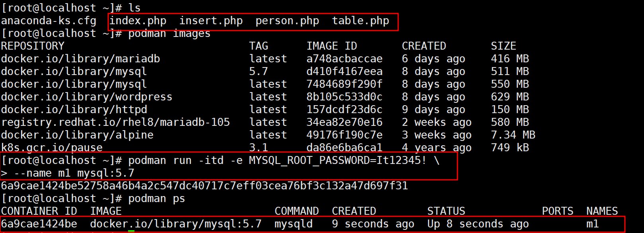Click docker.io/library/wordpress repository name
The height and width of the screenshot is (233, 644).
click(x=87, y=97)
